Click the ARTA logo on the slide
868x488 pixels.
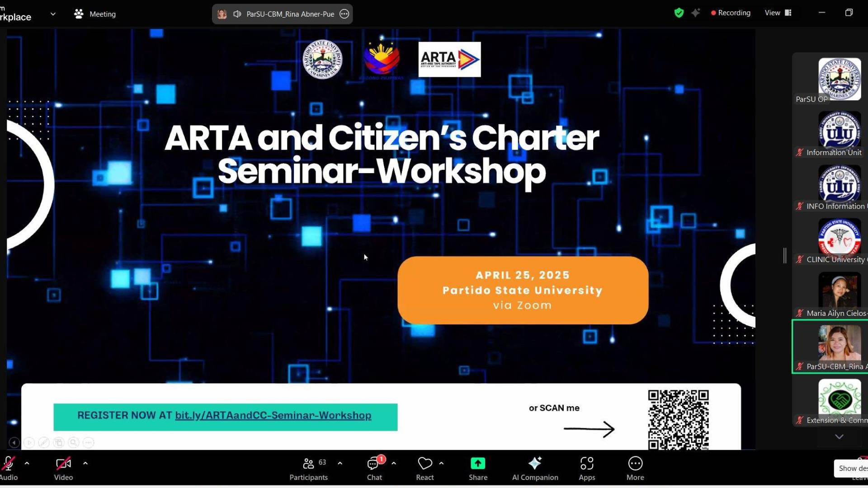pyautogui.click(x=449, y=59)
